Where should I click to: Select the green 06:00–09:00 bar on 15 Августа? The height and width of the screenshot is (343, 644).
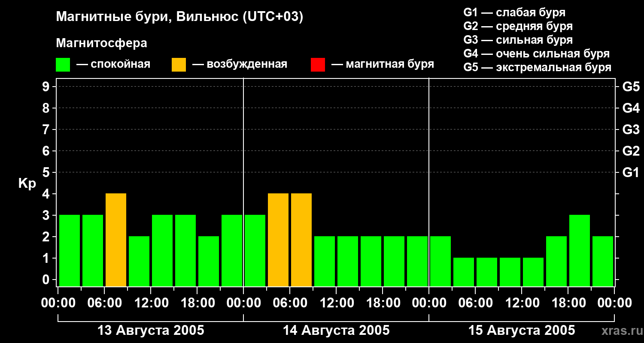(x=487, y=272)
